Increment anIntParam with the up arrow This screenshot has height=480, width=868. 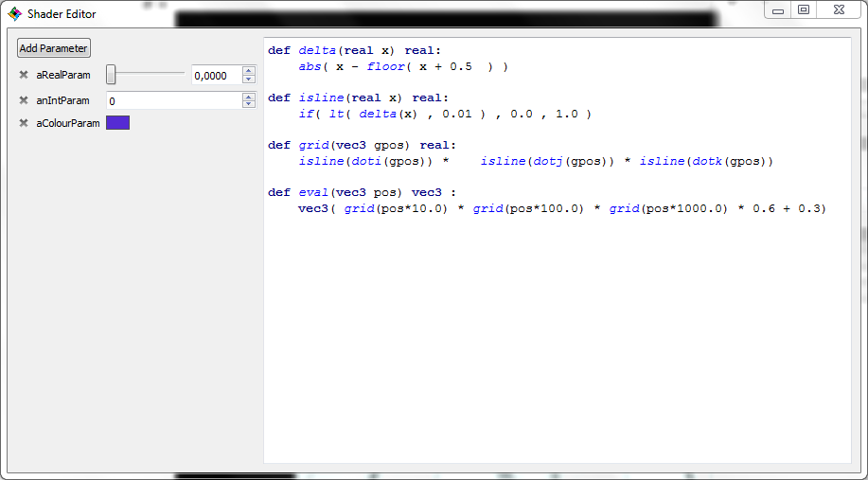pyautogui.click(x=249, y=97)
